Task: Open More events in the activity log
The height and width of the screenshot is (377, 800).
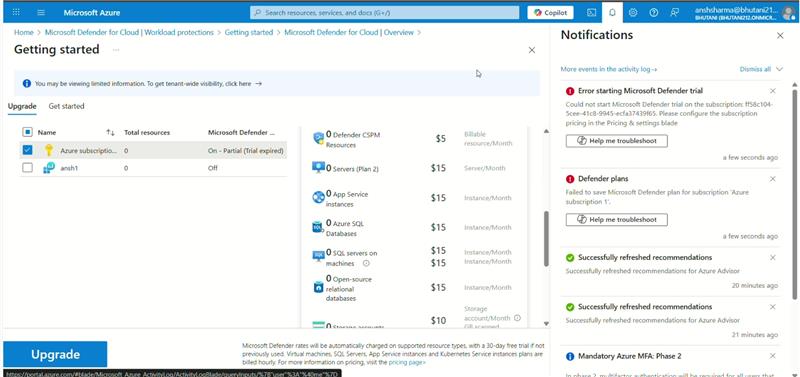Action: pyautogui.click(x=609, y=69)
